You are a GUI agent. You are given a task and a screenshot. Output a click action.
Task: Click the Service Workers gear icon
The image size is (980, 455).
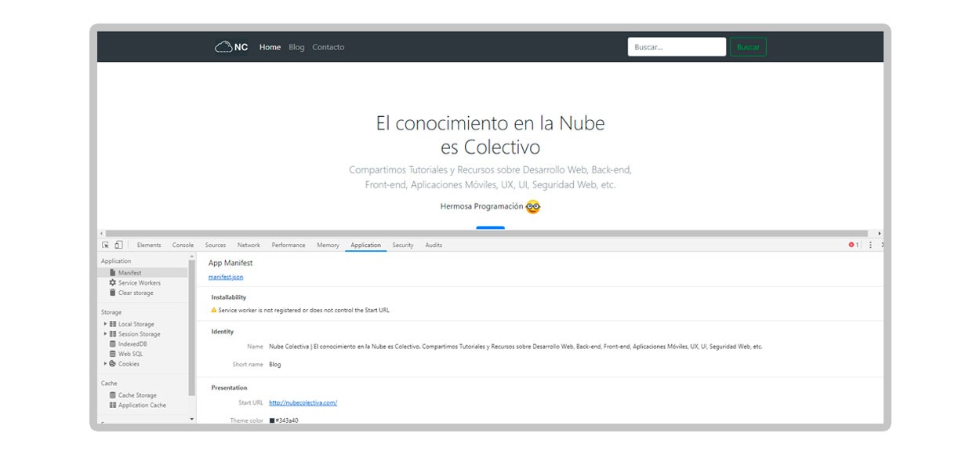[112, 282]
